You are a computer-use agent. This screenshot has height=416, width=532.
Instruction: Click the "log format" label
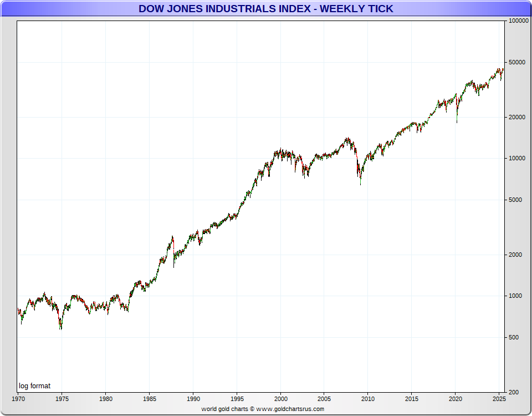click(x=34, y=386)
